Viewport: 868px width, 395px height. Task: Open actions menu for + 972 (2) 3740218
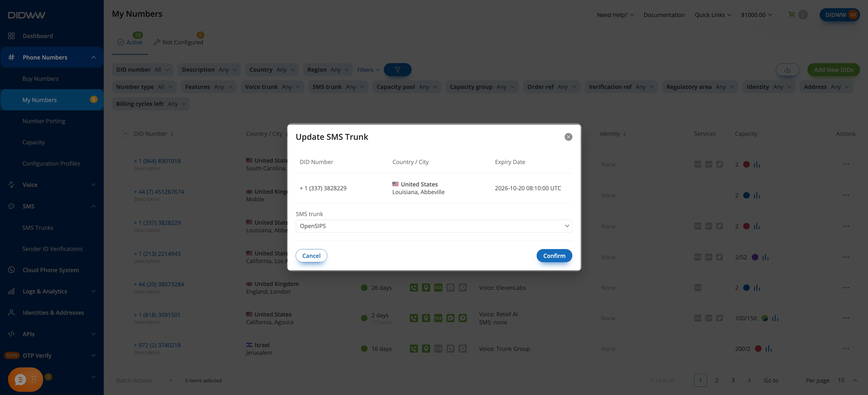[x=845, y=348]
